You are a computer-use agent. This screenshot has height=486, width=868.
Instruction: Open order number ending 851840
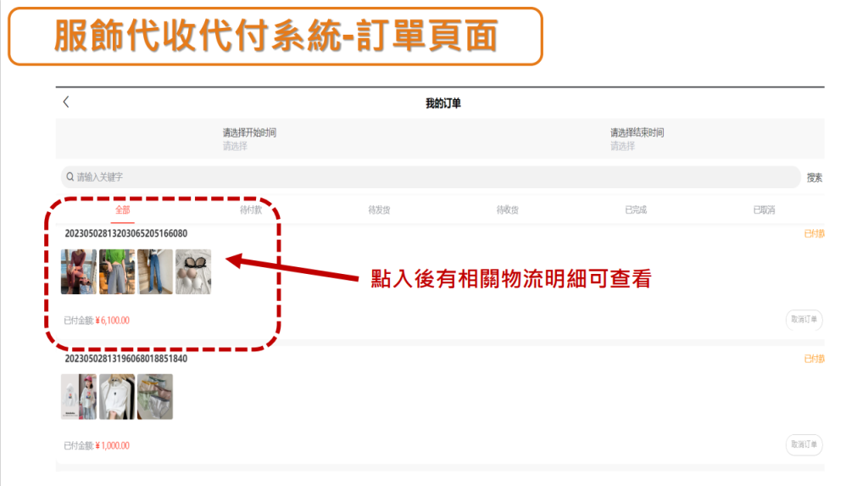(126, 359)
